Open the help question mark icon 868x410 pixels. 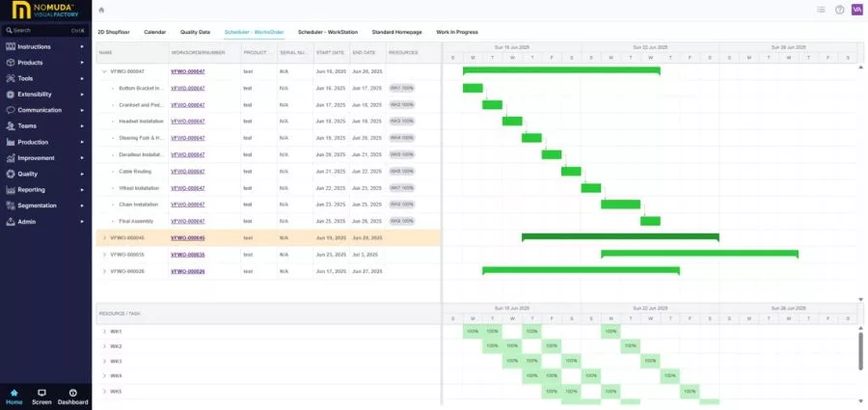point(839,10)
